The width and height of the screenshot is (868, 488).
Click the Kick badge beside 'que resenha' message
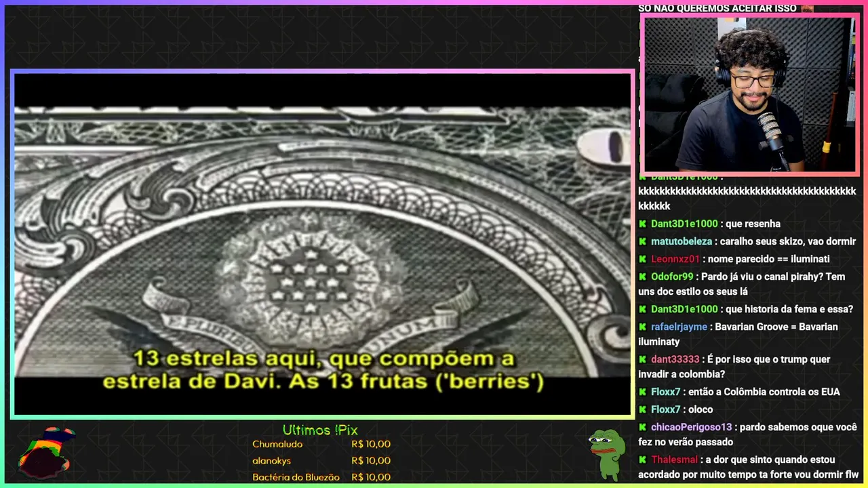click(642, 224)
